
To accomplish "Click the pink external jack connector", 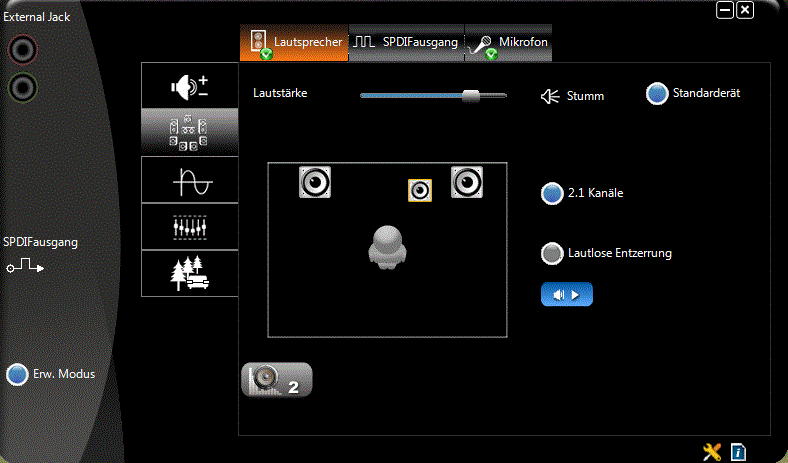I will click(x=23, y=49).
